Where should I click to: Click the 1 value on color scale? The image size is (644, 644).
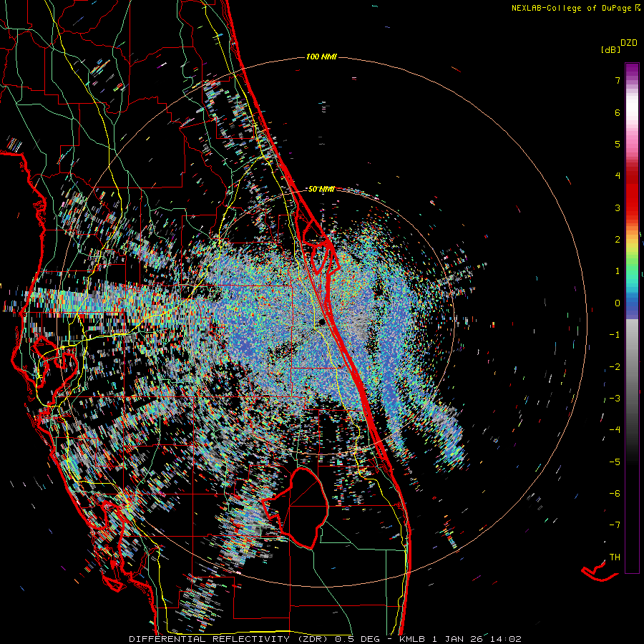tap(618, 271)
